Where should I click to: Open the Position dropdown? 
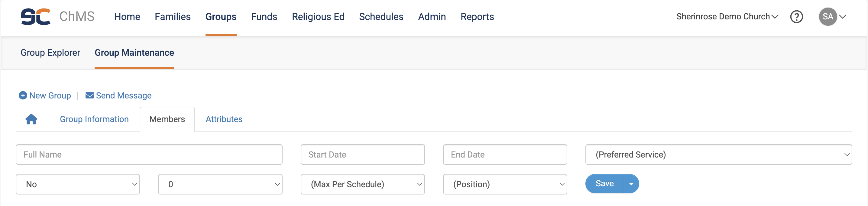[505, 184]
